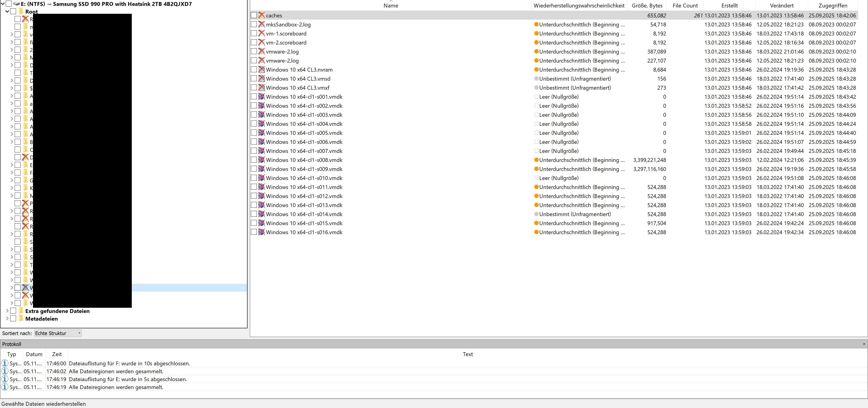The height and width of the screenshot is (408, 868).
Task: Sort by Größe, Bytes column header
Action: (647, 5)
